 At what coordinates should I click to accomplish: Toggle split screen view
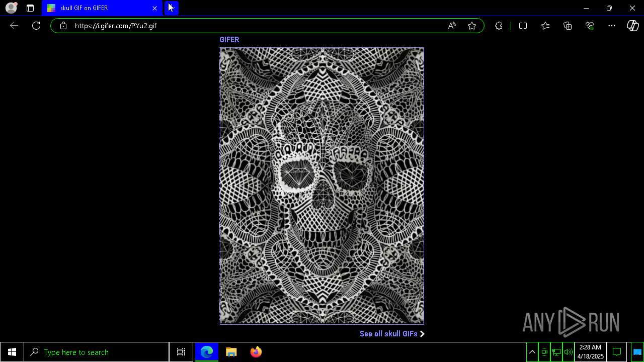[523, 26]
